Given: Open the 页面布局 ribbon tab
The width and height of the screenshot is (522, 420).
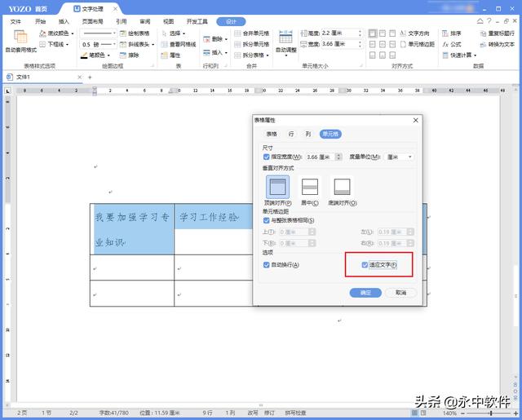Looking at the screenshot, I should click(x=92, y=22).
